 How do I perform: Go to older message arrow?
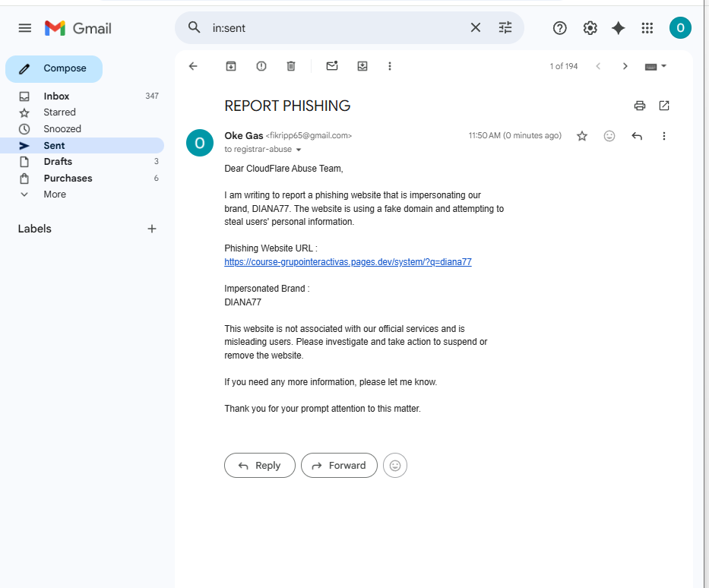[x=625, y=66]
